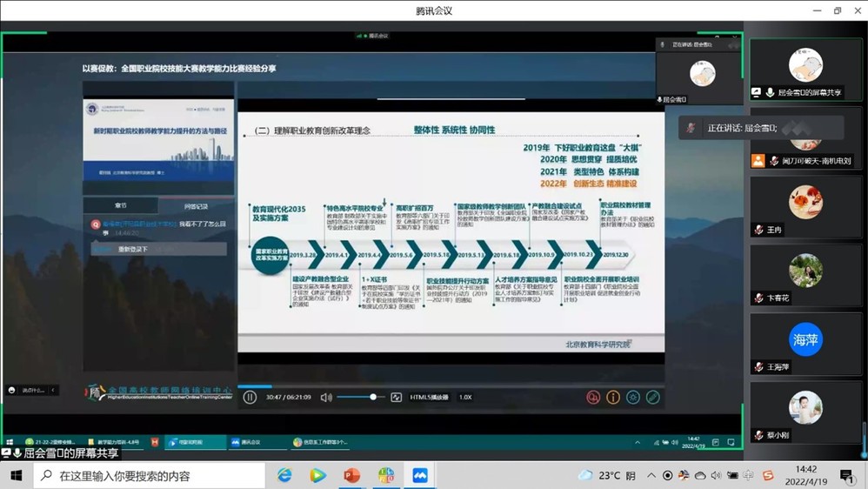
Task: Open the 1.0X playback speed menu
Action: [x=465, y=398]
